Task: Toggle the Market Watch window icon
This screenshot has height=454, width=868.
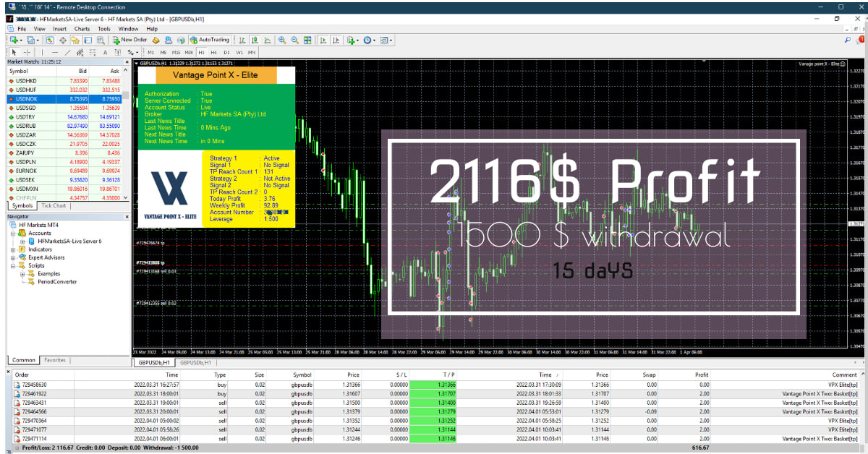Action: [51, 40]
